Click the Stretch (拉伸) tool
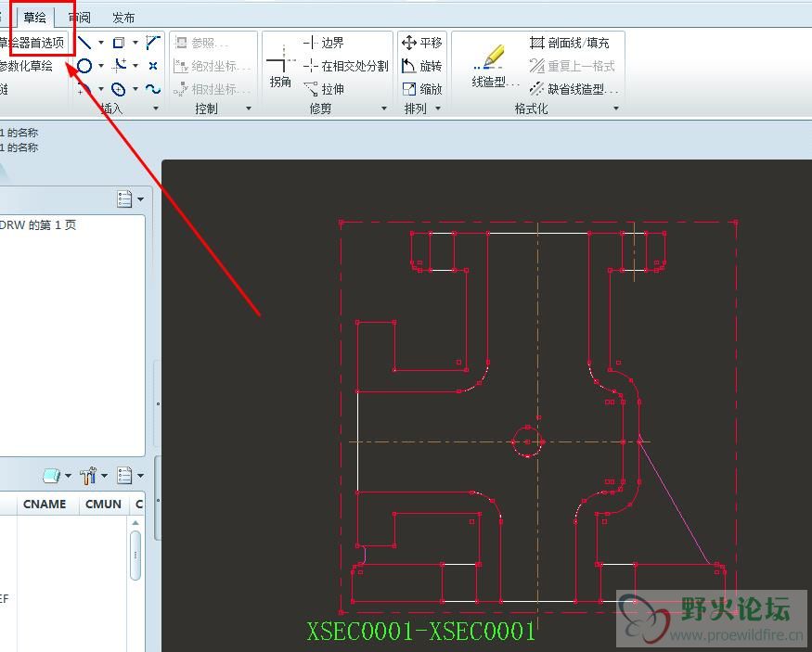 pyautogui.click(x=324, y=89)
